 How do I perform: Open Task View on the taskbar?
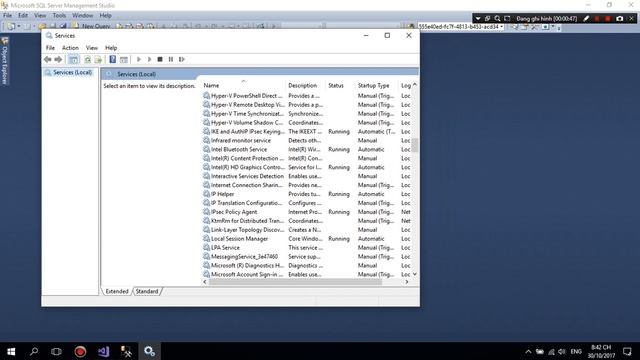[x=56, y=351]
